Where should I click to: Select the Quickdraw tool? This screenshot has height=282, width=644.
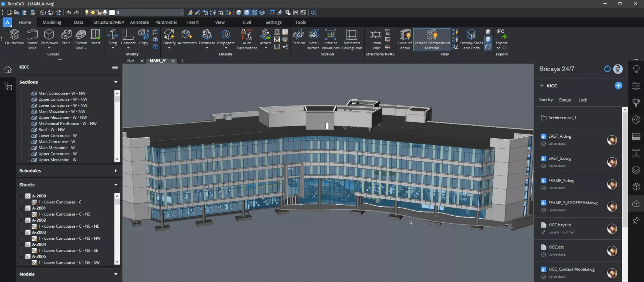14,37
